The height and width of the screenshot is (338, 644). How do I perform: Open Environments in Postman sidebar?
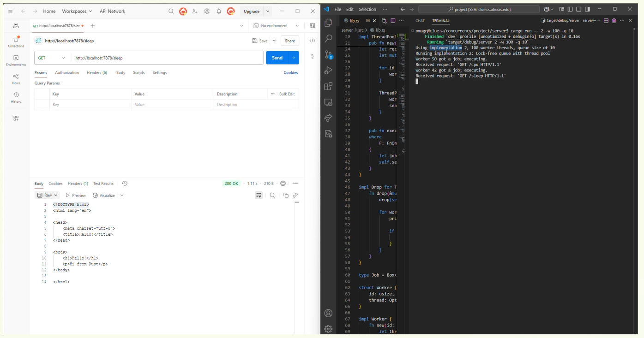(16, 60)
